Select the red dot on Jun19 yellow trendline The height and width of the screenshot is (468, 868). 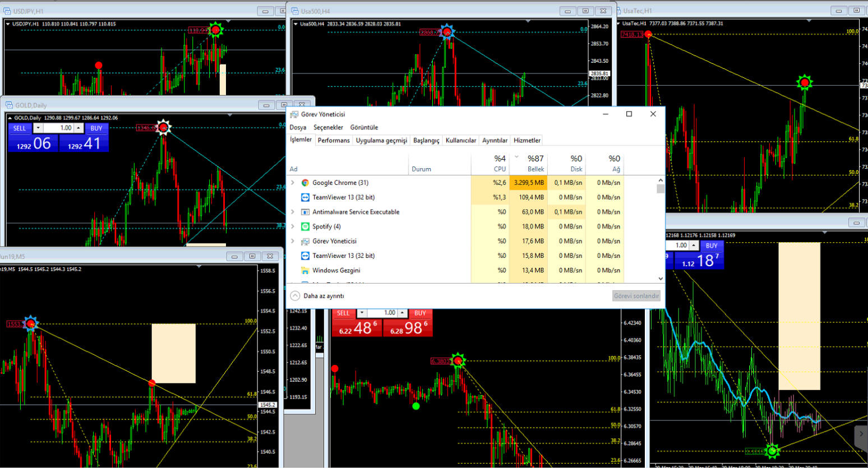click(x=152, y=383)
